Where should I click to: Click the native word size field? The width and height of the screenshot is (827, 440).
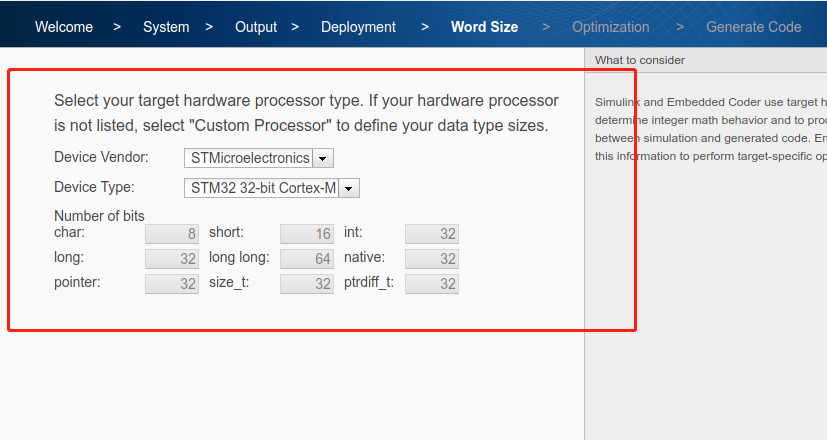coord(432,259)
